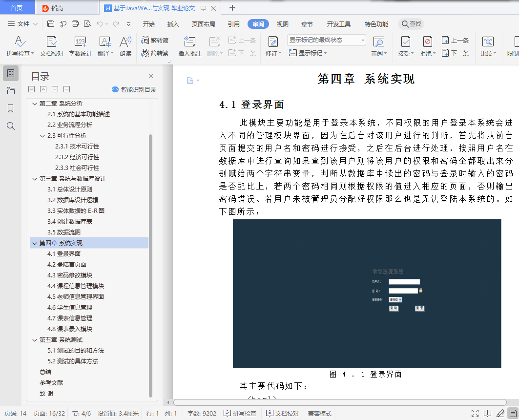Collapse the 第三章 系统与数据库设计 node

coord(35,179)
